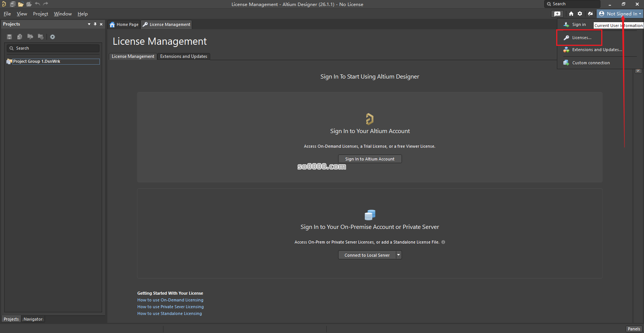Switch to the Extensions and Updates tab
This screenshot has height=333, width=644.
pos(184,56)
